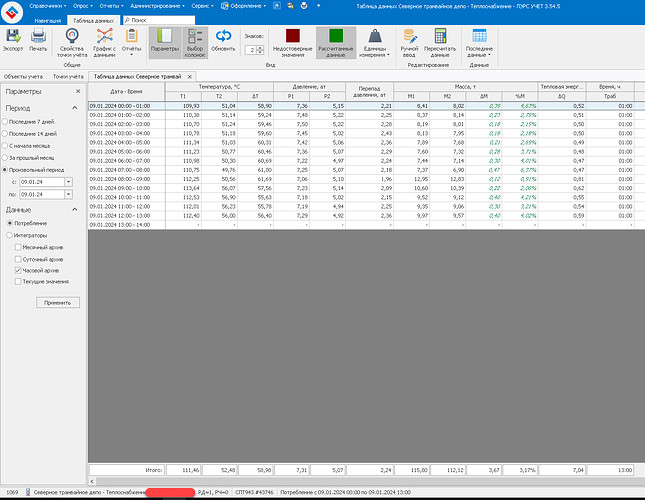Select С начала месяца radio
645x500 pixels.
pos(5,146)
